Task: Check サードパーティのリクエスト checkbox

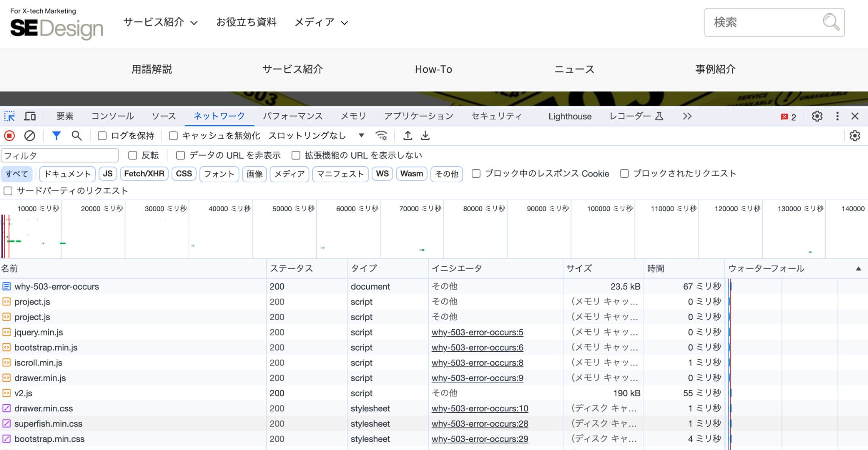Action: click(8, 191)
